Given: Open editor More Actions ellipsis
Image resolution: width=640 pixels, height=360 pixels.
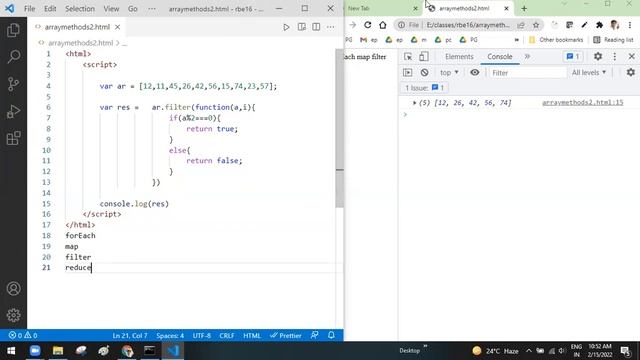Looking at the screenshot, I should pyautogui.click(x=331, y=27).
